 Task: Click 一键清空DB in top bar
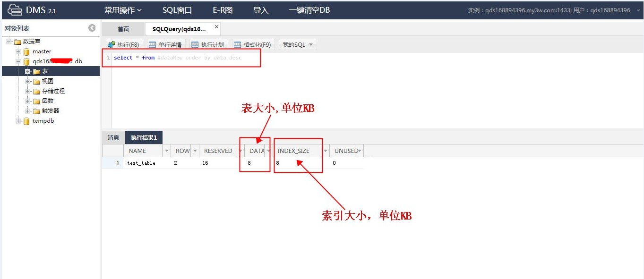coord(309,10)
